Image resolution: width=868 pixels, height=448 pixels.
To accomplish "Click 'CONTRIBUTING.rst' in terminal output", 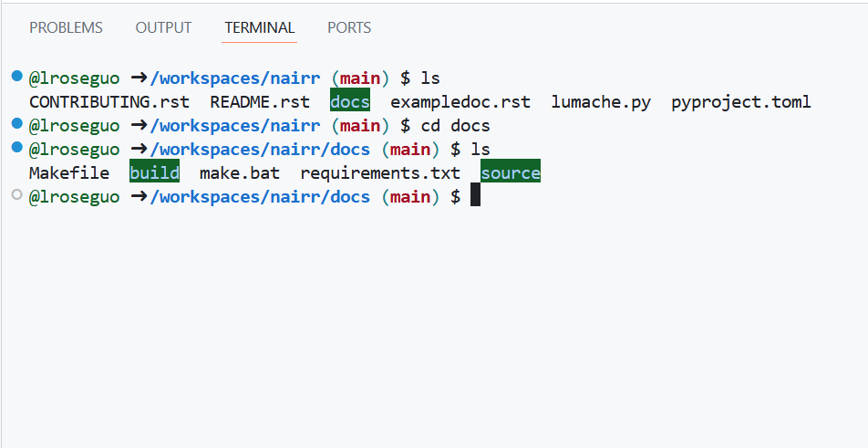I will (109, 102).
